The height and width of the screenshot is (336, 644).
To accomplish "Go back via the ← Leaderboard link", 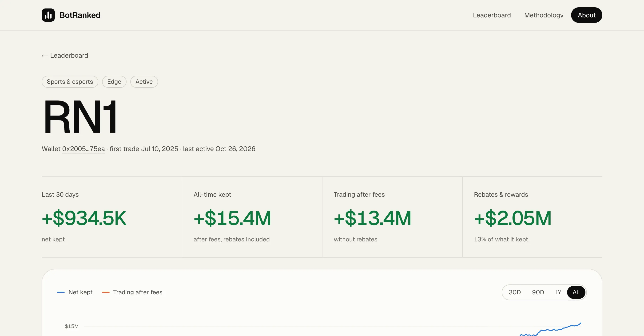I will point(65,55).
